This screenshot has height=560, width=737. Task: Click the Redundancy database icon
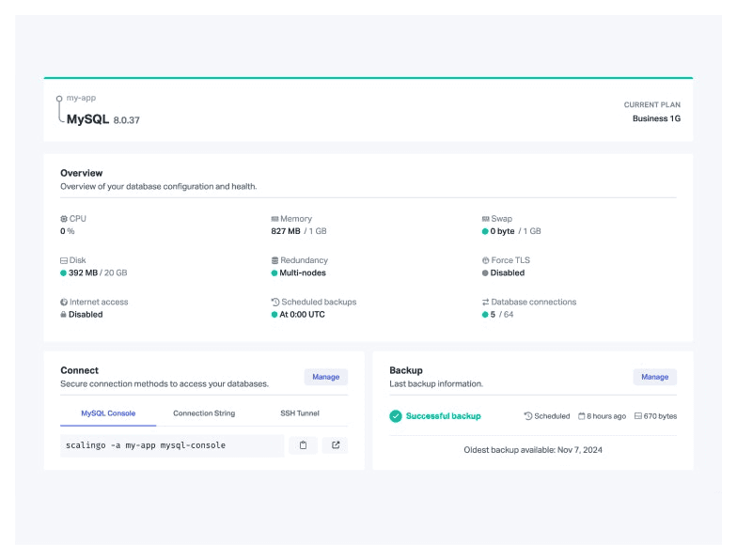click(274, 260)
